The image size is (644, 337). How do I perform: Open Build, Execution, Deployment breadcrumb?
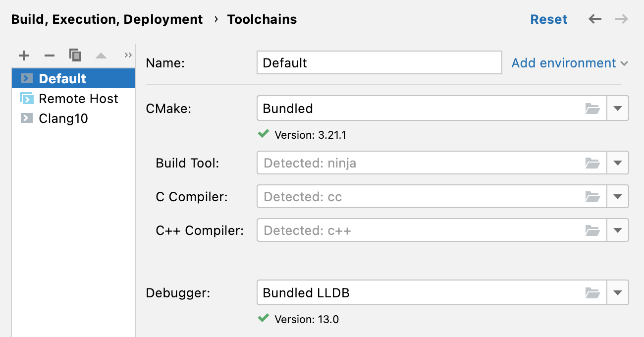point(107,19)
